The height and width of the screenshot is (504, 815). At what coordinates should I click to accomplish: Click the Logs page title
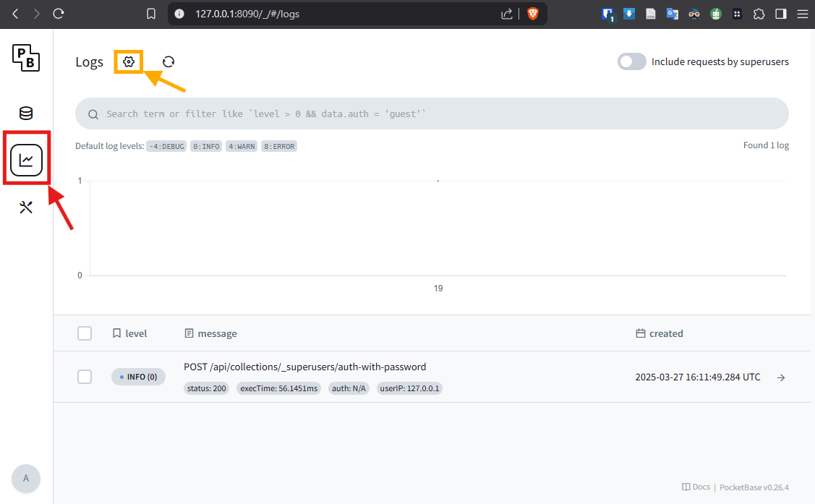coord(90,62)
